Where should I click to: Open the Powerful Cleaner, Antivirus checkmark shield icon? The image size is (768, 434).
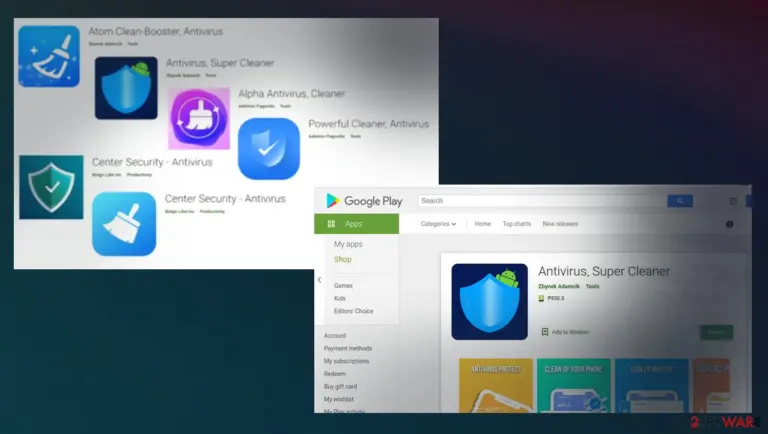(269, 149)
